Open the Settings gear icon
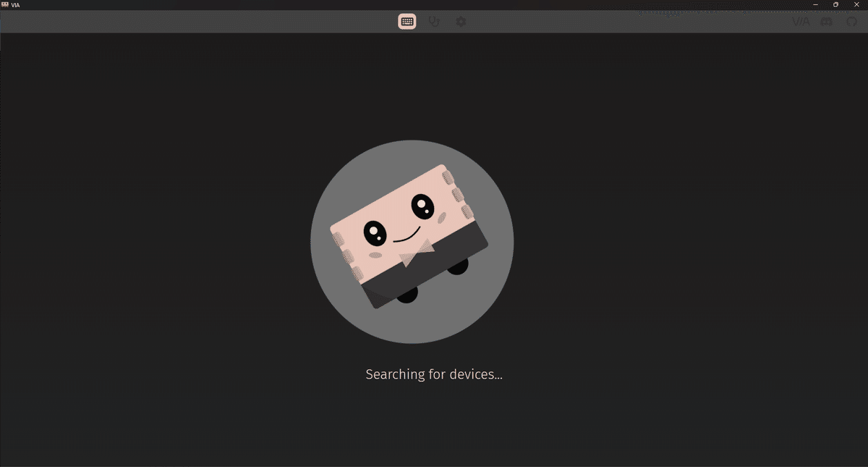The width and height of the screenshot is (868, 467). pyautogui.click(x=461, y=22)
